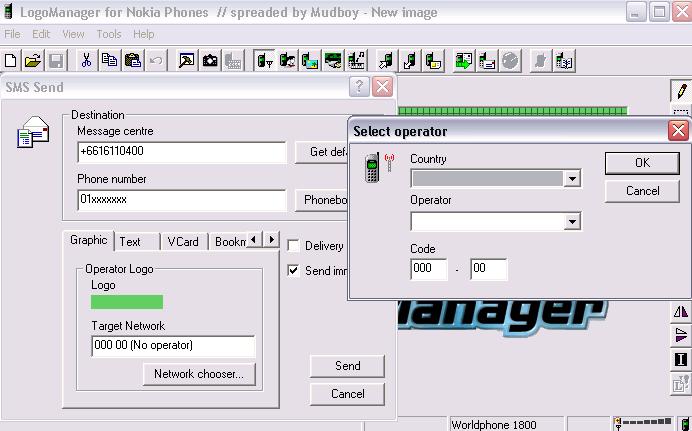Image resolution: width=692 pixels, height=431 pixels.
Task: Open a file with the folder icon
Action: (33, 60)
